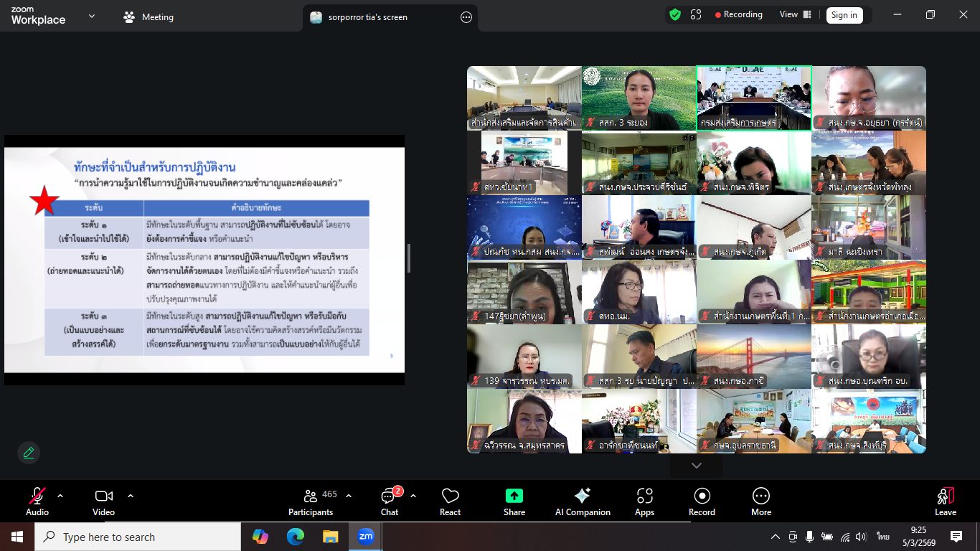Viewport: 980px width, 551px height.
Task: Open the React emoji menu
Action: (x=450, y=501)
